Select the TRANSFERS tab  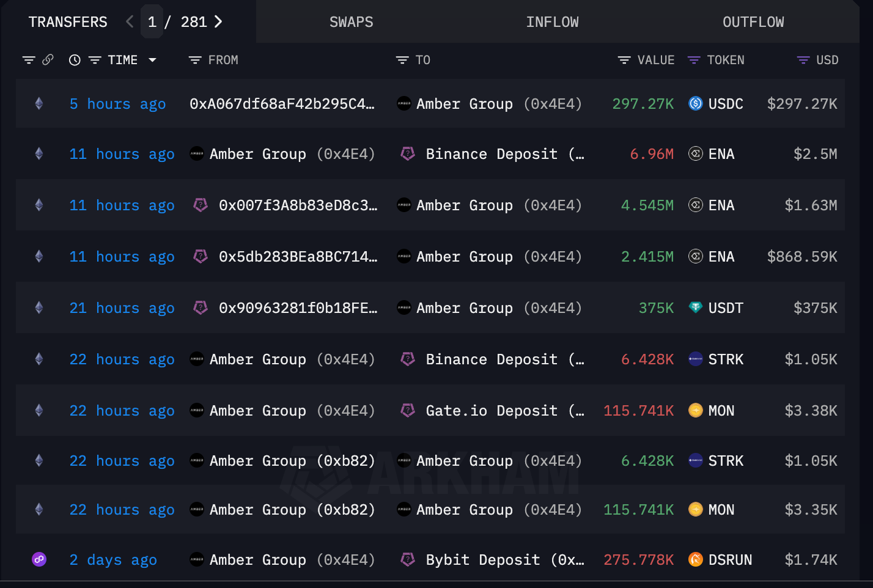pos(68,22)
